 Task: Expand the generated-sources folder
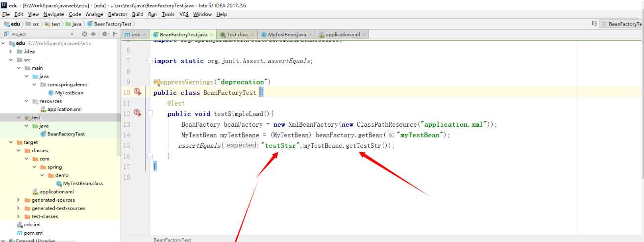[x=18, y=200]
